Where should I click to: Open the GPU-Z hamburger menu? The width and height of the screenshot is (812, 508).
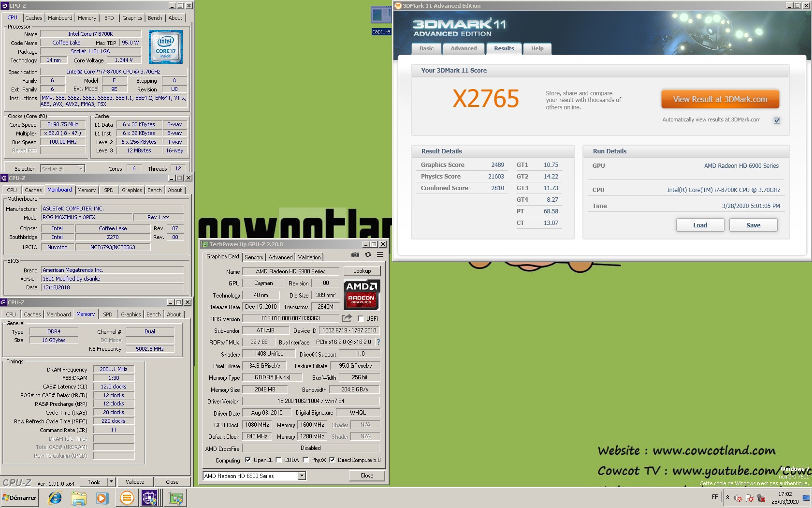380,254
